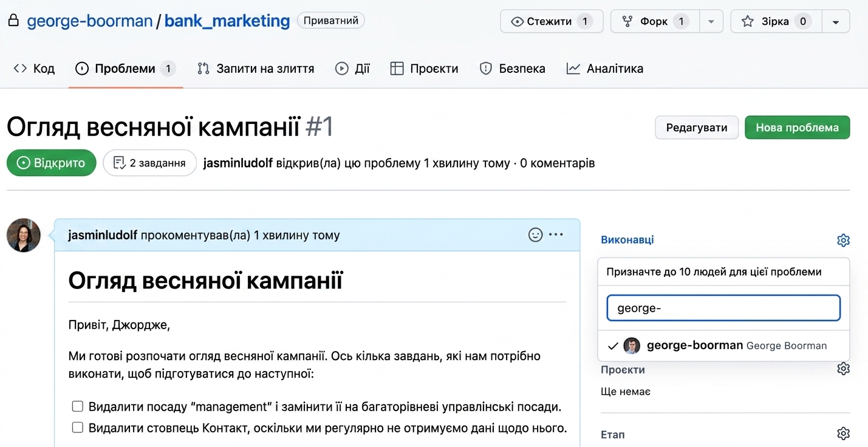Viewport: 868px width, 447px height.
Task: Open the Дії actions tab
Action: pos(352,69)
